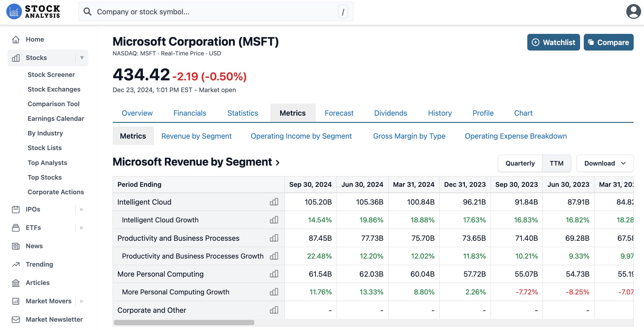Open chart icon for Productivity and Business Processes

pyautogui.click(x=274, y=238)
